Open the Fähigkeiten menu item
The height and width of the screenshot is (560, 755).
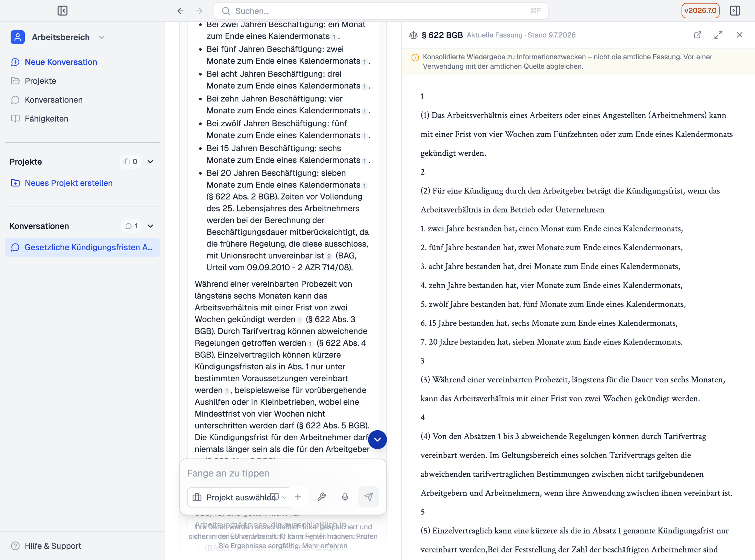click(x=46, y=119)
